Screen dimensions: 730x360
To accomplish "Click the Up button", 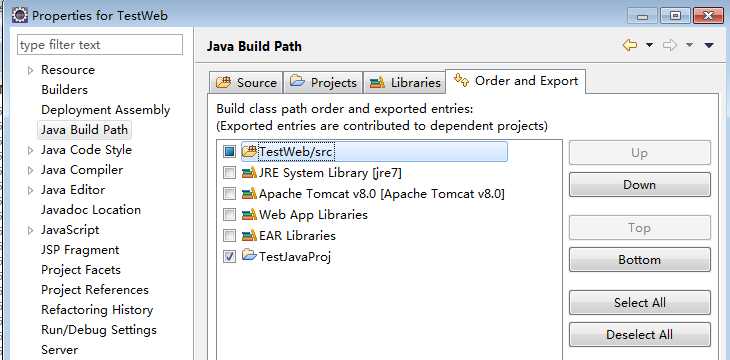I will coord(640,153).
